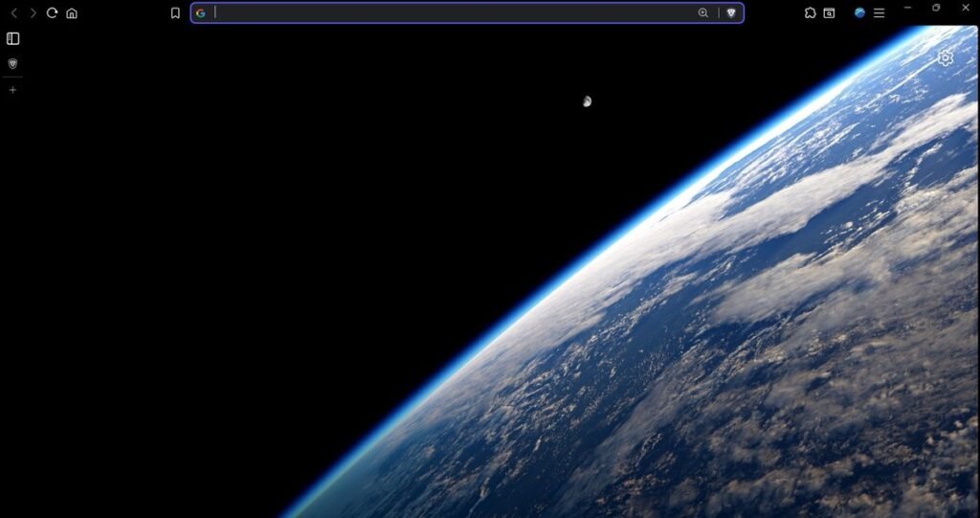Viewport: 980px width, 518px height.
Task: Select the Brave new tab in sidebar
Action: (x=12, y=63)
